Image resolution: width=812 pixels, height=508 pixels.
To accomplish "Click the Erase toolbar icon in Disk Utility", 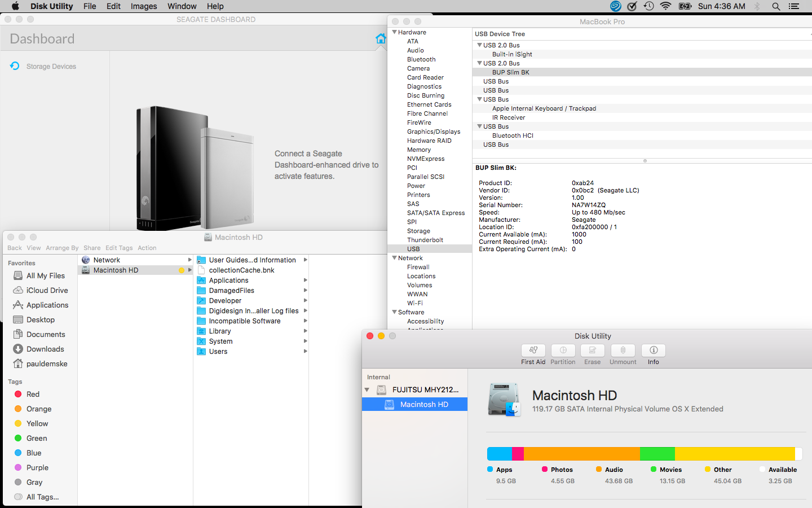I will (593, 351).
